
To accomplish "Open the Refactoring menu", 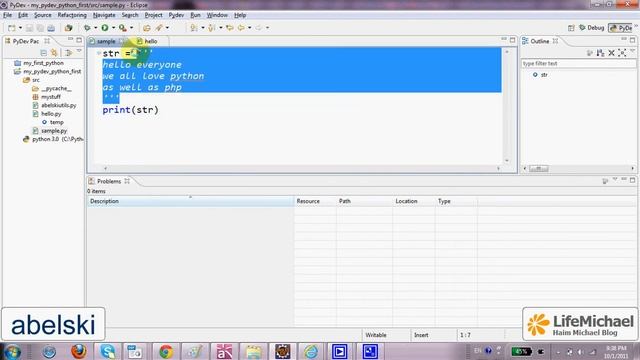I will click(x=72, y=15).
